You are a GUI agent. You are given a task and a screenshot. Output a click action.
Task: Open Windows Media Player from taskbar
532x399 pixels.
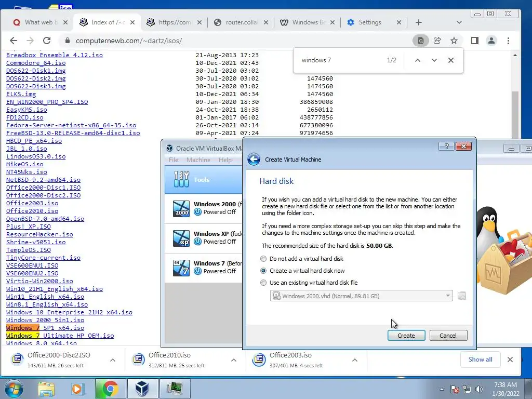[x=77, y=389]
